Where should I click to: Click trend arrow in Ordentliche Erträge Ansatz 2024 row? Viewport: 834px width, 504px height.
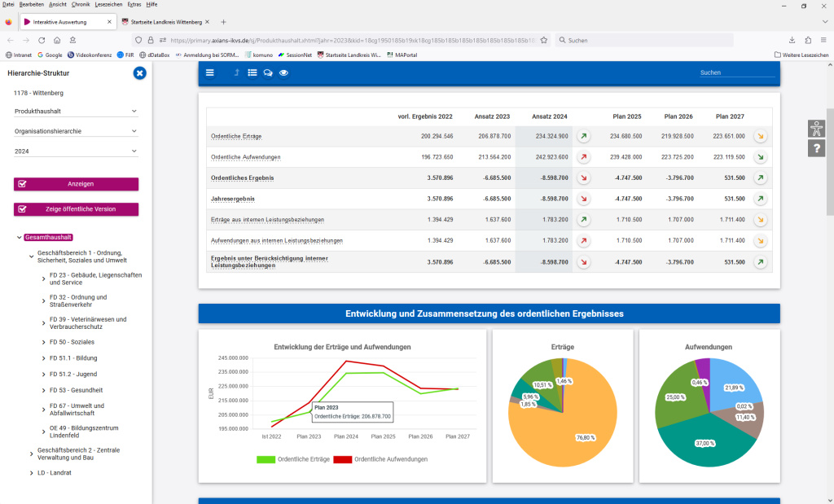[x=584, y=136]
